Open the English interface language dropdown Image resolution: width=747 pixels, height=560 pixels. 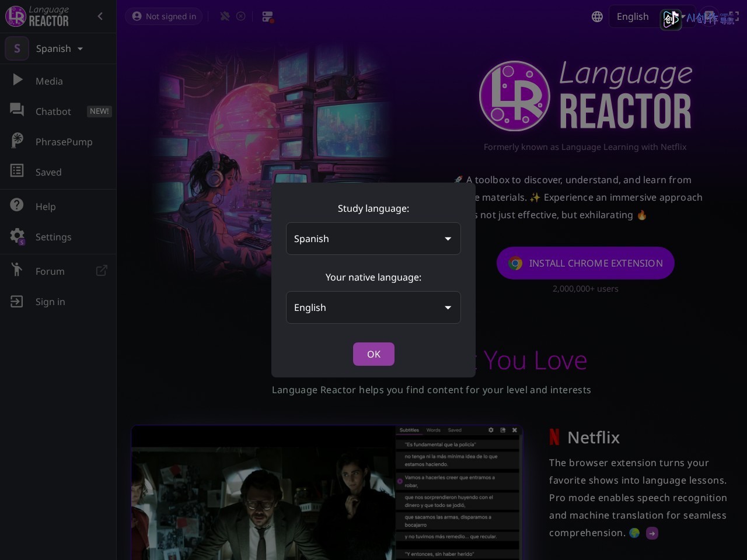(x=652, y=17)
